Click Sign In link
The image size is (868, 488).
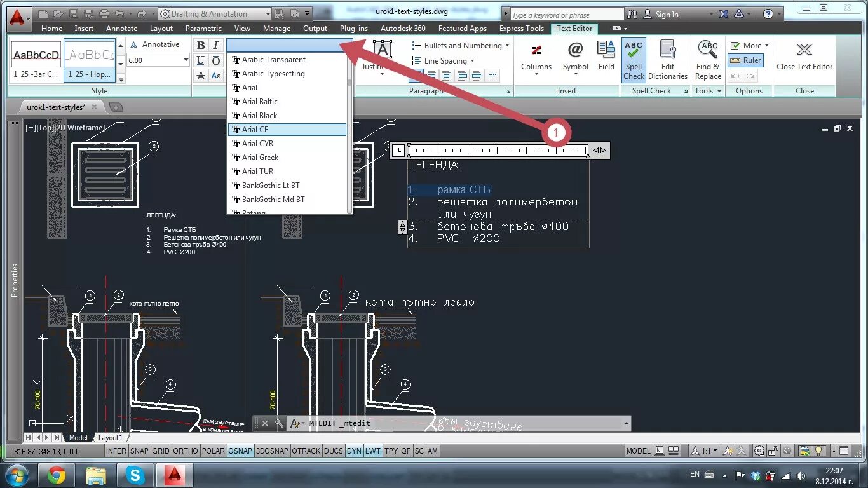(x=667, y=14)
